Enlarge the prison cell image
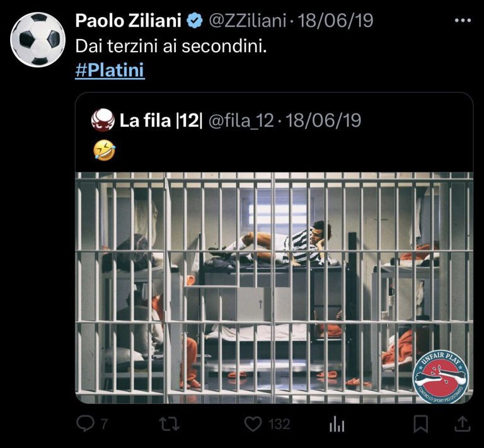This screenshot has width=484, height=448. [x=274, y=287]
